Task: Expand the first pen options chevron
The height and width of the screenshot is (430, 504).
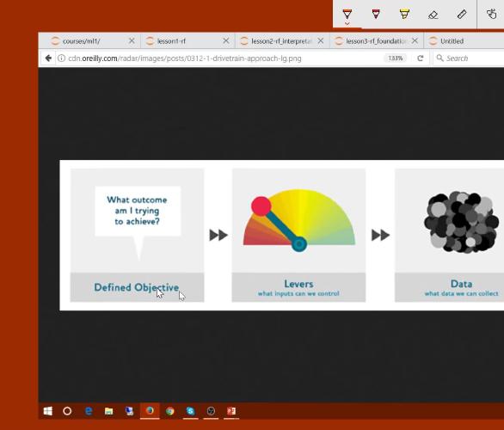Action: click(x=347, y=23)
